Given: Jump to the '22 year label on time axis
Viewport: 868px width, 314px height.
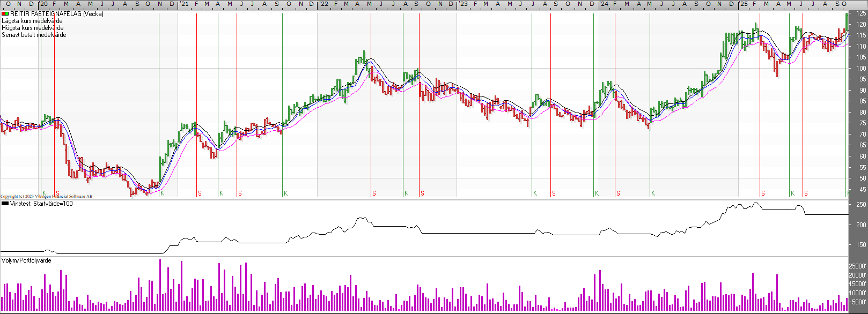Looking at the screenshot, I should 324,4.
